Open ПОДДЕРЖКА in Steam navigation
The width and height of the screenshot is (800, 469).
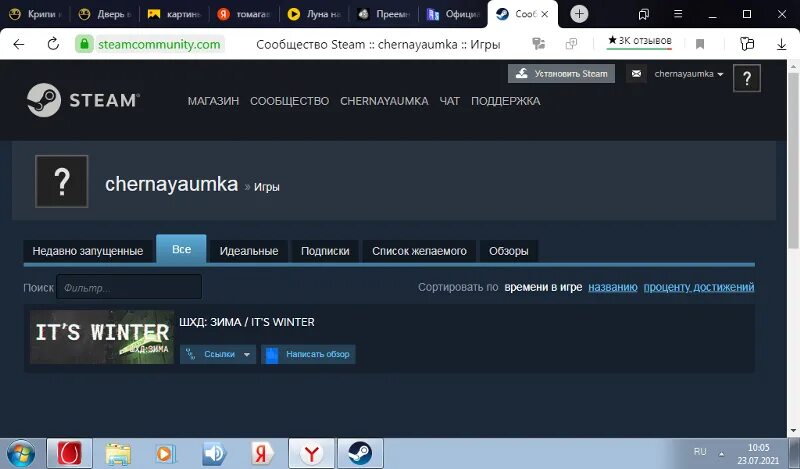(x=505, y=101)
